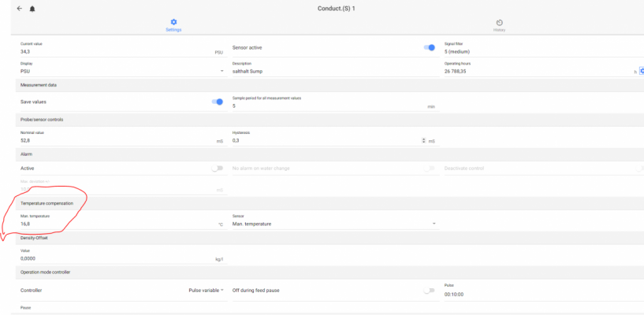Open the Sensor Man. temperature dropdown
644x315 pixels.
pos(334,224)
